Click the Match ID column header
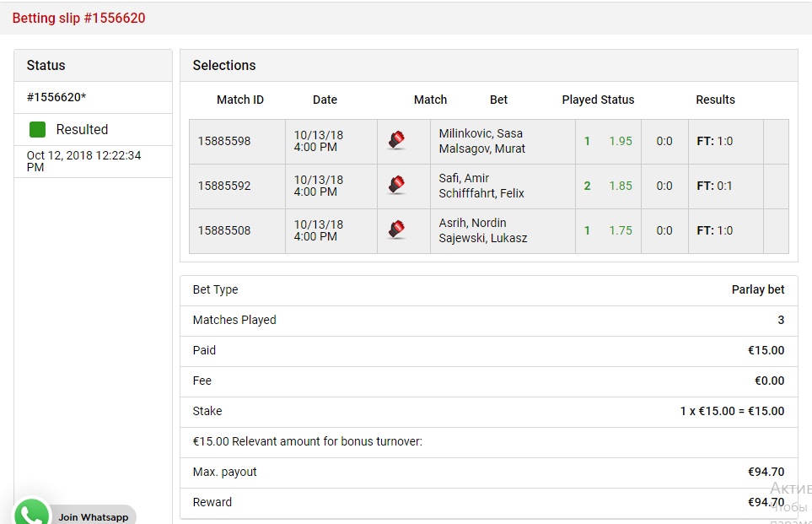This screenshot has height=524, width=812. (x=240, y=100)
